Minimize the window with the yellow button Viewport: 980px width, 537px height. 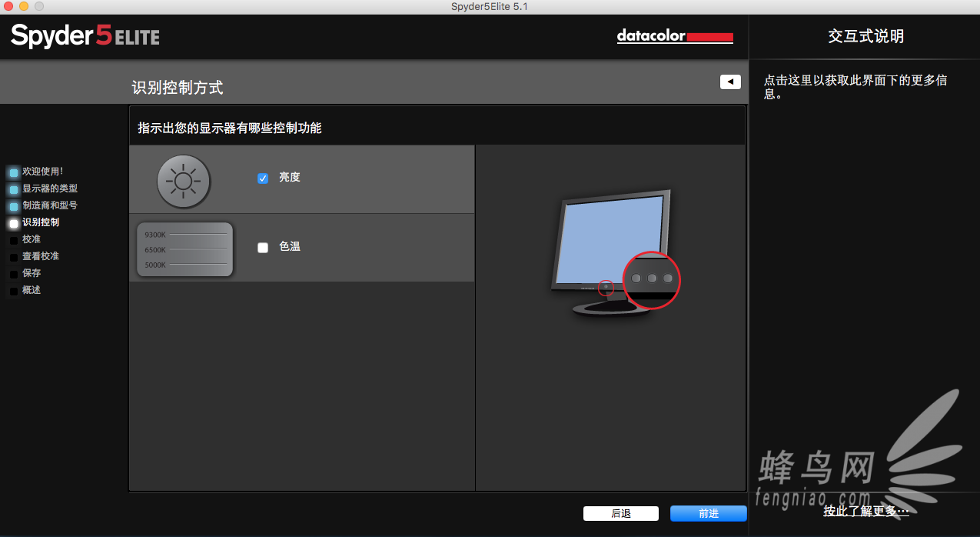point(24,6)
